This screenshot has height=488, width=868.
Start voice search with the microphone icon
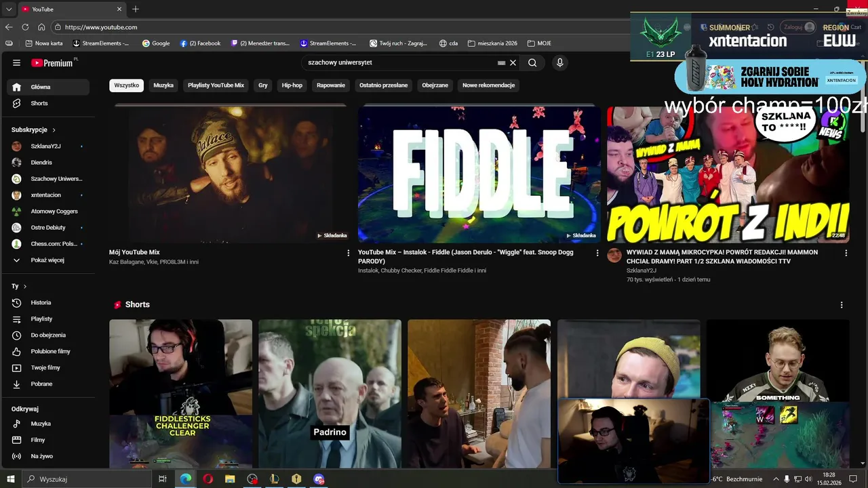coord(559,62)
